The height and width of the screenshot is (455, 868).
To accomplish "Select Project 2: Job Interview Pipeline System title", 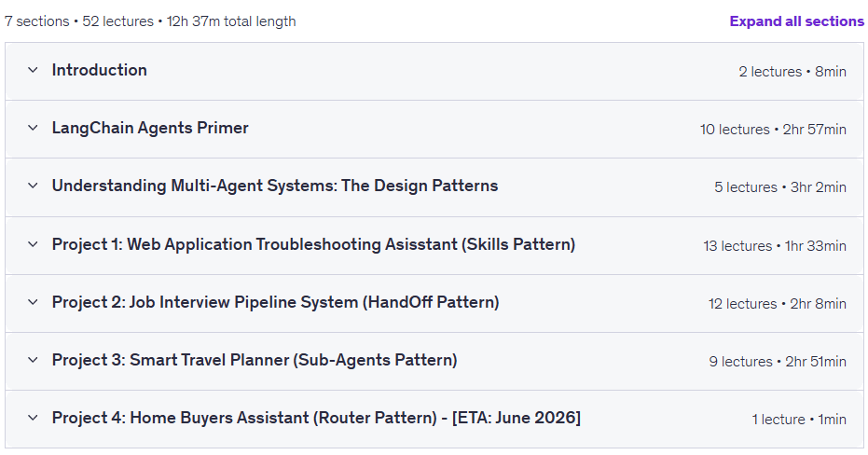I will pyautogui.click(x=276, y=302).
